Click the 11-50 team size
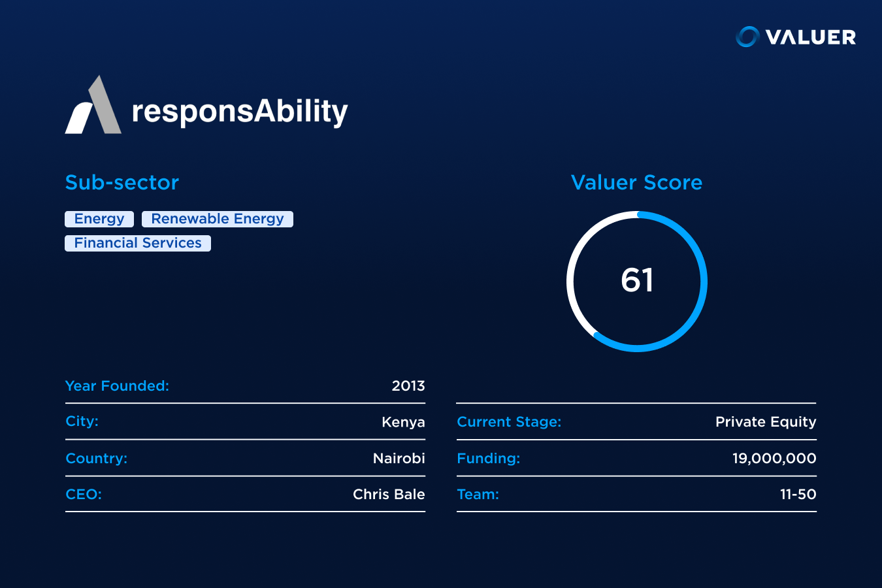This screenshot has width=882, height=588. pyautogui.click(x=798, y=495)
